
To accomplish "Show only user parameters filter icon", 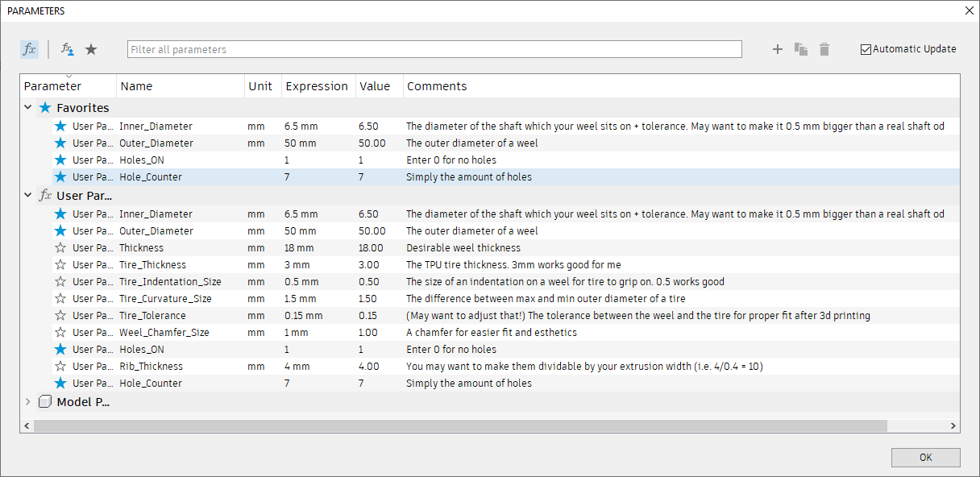I will click(68, 49).
